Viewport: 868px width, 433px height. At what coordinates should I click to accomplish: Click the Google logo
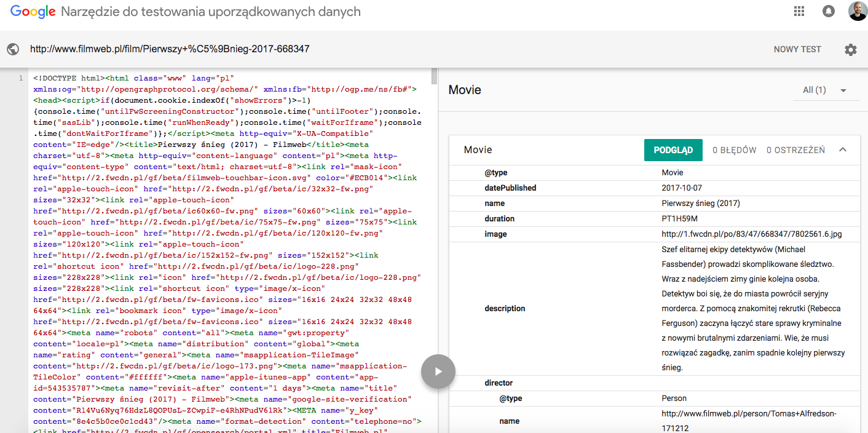(33, 12)
